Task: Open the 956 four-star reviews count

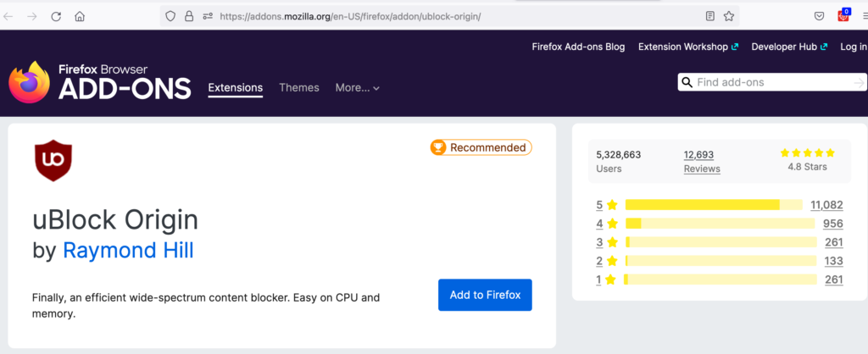Action: [x=832, y=224]
